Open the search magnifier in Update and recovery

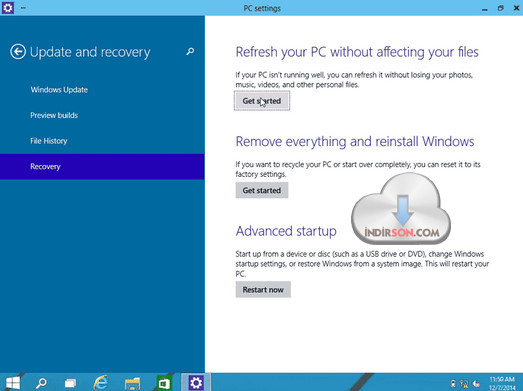(190, 52)
